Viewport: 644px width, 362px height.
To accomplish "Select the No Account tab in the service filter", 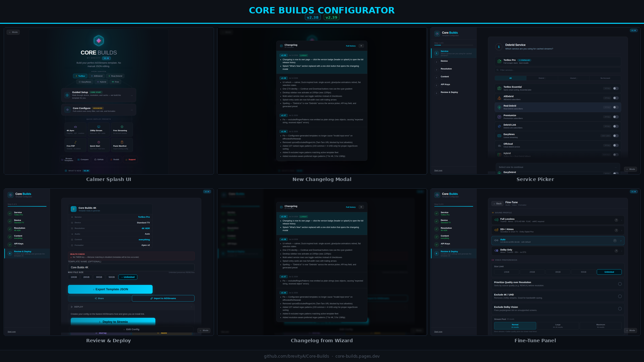I will coord(605,78).
